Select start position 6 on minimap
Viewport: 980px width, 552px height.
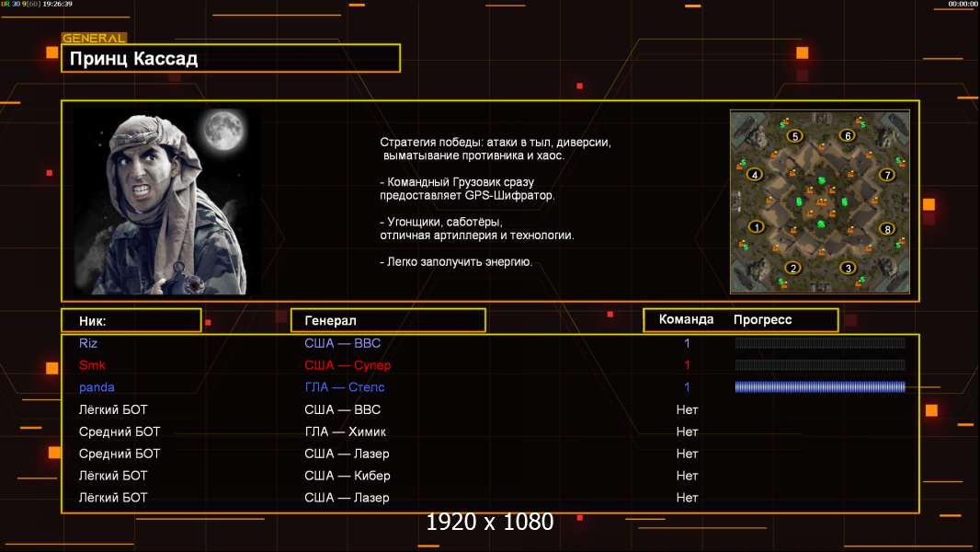click(848, 135)
